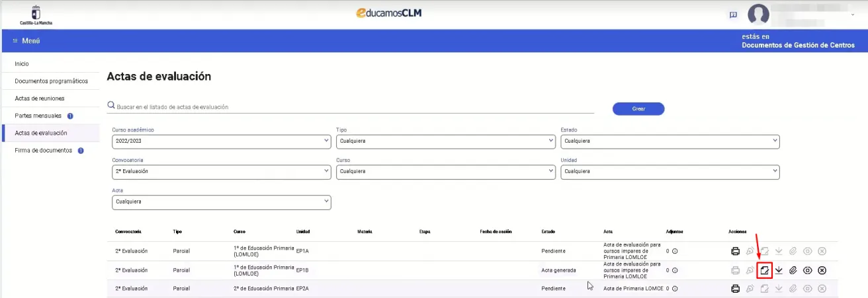
Task: Click the edit icon for the EP1B acta
Action: coord(764,270)
